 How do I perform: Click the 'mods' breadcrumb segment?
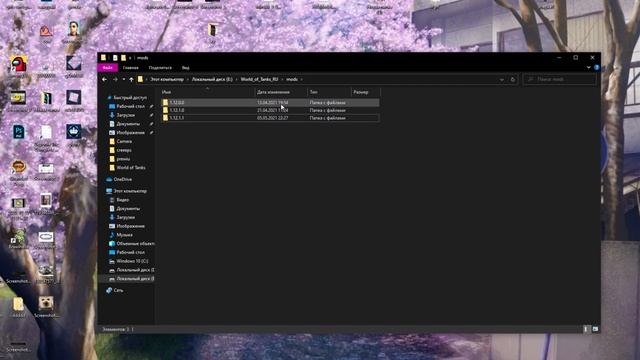(x=292, y=79)
